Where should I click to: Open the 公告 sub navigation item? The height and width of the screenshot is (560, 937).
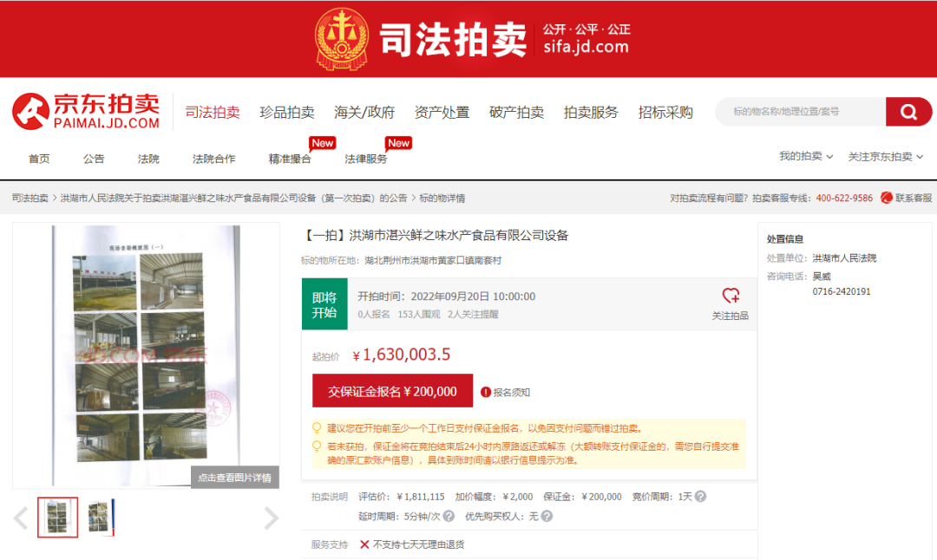pyautogui.click(x=94, y=159)
